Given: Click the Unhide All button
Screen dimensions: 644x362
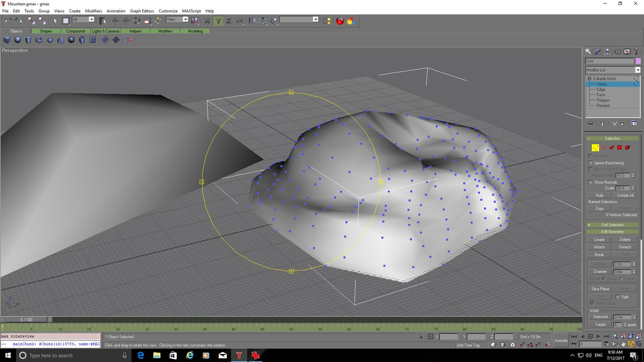Looking at the screenshot, I should (x=625, y=195).
